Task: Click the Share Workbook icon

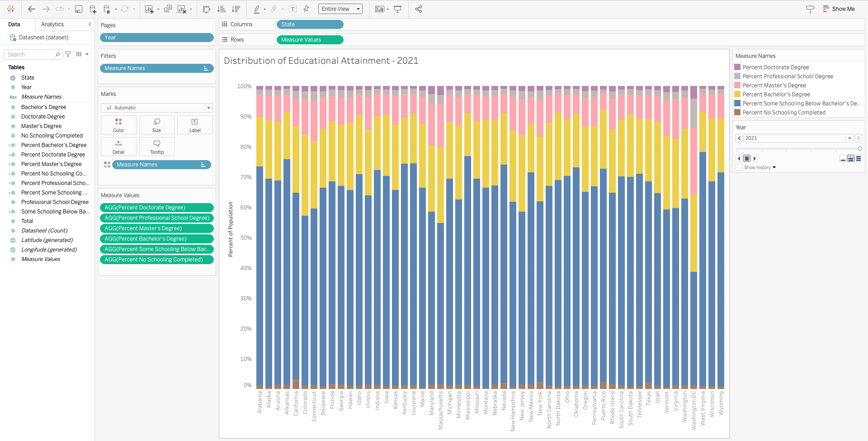Action: 419,9
